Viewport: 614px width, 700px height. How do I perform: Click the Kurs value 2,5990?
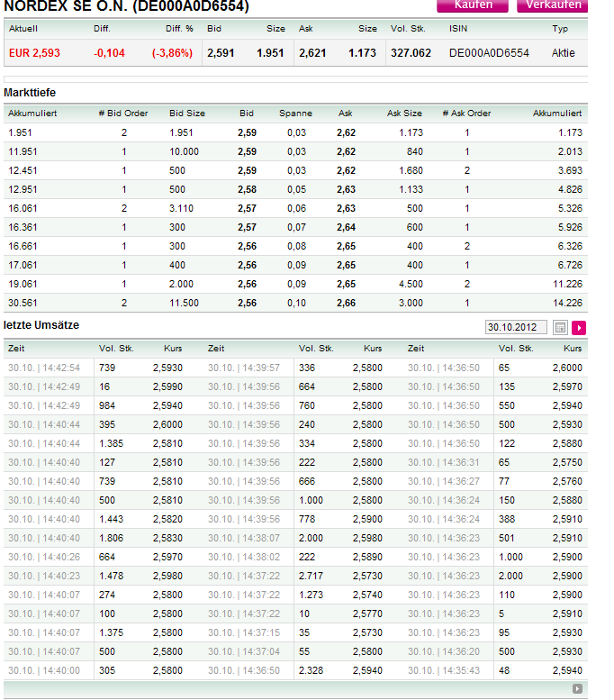coord(167,386)
